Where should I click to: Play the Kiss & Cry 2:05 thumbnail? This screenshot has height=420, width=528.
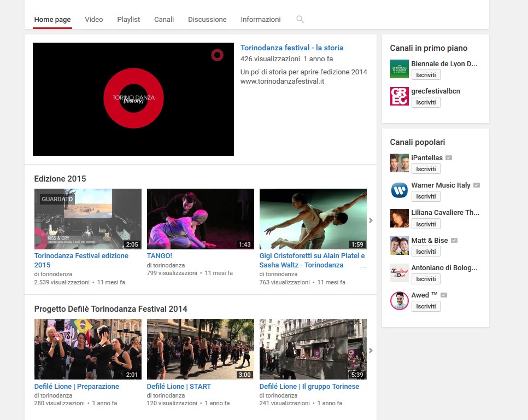pyautogui.click(x=88, y=219)
